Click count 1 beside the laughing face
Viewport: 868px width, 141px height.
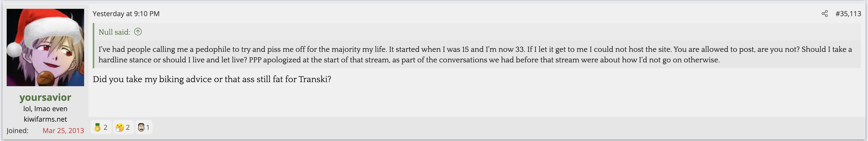pos(148,127)
